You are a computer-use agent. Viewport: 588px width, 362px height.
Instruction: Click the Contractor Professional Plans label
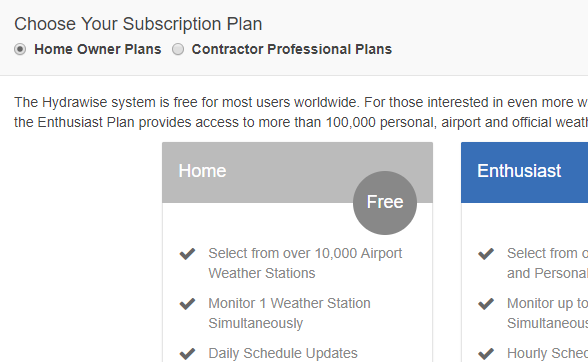click(291, 49)
